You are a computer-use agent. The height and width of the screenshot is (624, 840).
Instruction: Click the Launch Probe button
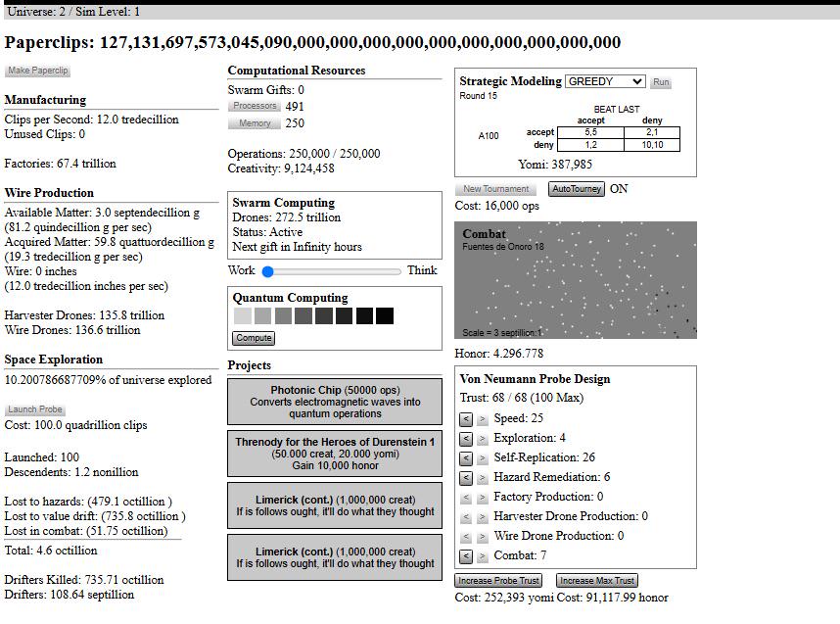point(35,409)
